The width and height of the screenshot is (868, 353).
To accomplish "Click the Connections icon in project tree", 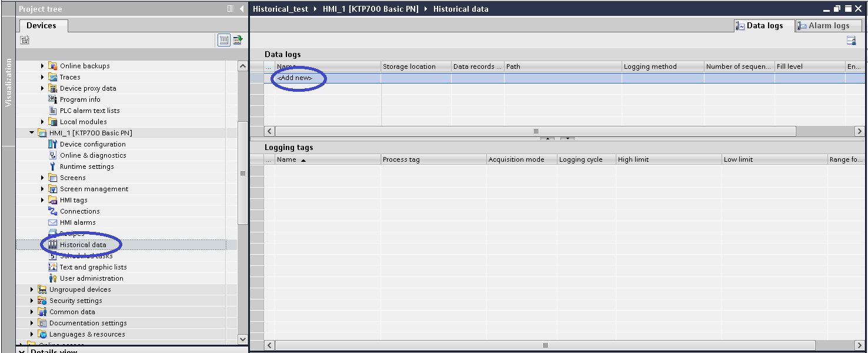I will click(52, 211).
